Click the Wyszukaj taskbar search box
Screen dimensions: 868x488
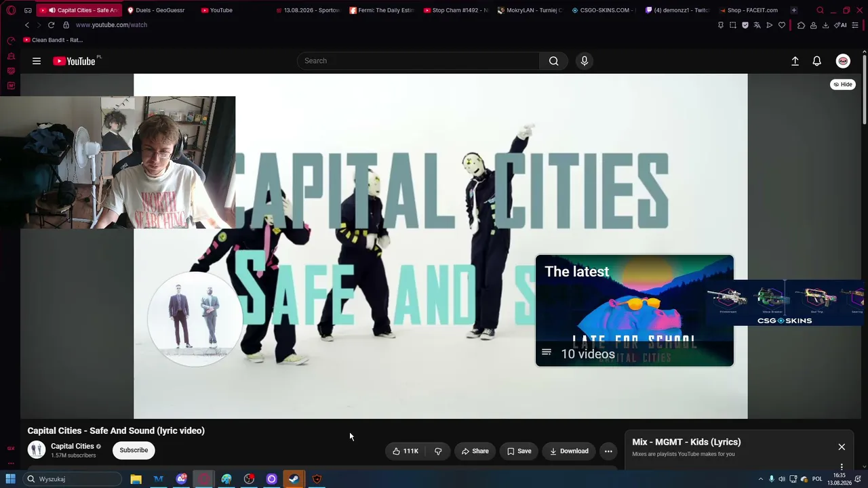click(72, 479)
